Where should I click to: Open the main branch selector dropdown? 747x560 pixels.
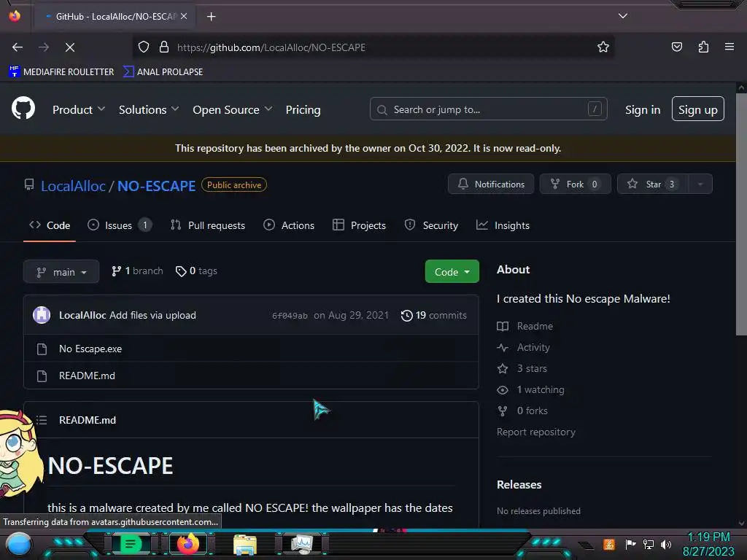[61, 271]
